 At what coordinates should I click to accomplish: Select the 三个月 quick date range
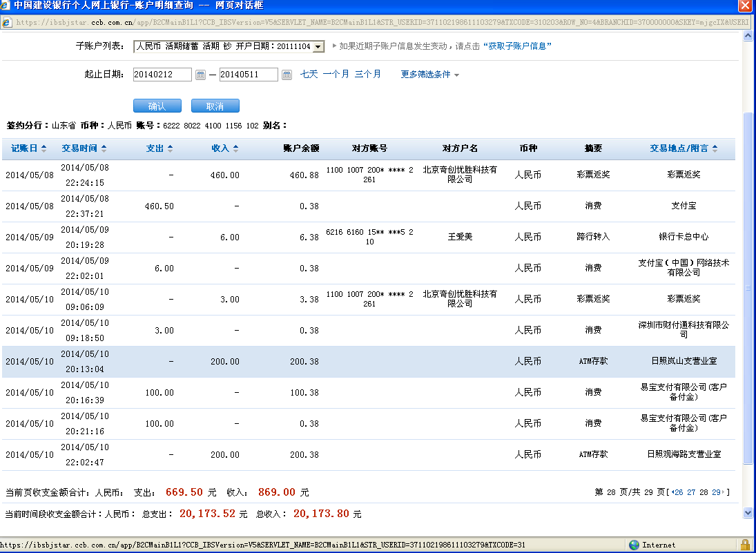(x=367, y=75)
